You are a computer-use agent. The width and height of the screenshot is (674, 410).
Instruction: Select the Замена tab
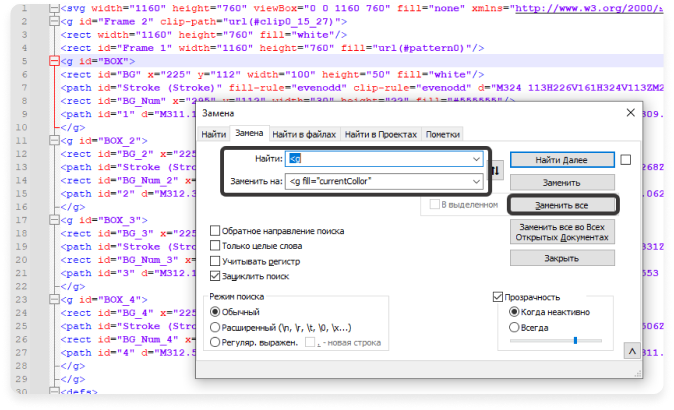[x=249, y=133]
